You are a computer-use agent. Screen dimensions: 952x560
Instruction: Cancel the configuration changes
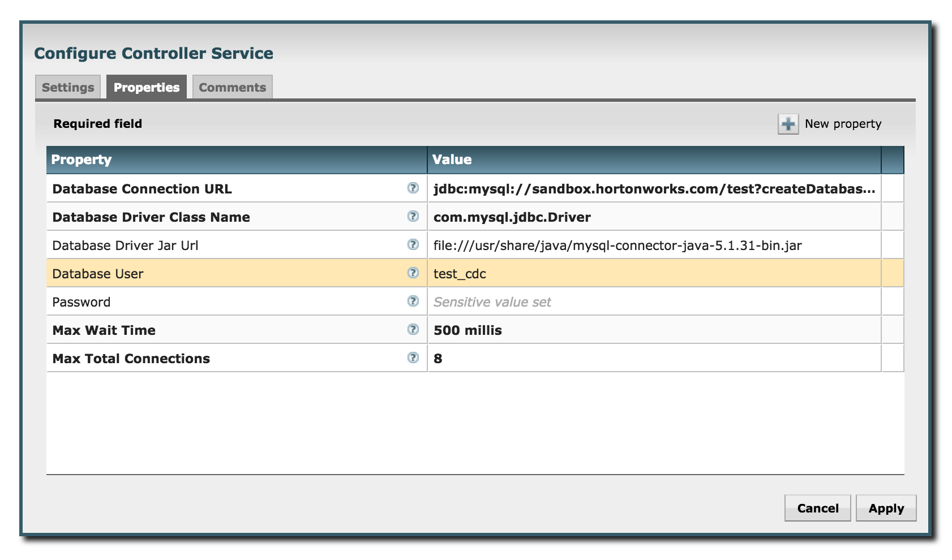(x=817, y=508)
